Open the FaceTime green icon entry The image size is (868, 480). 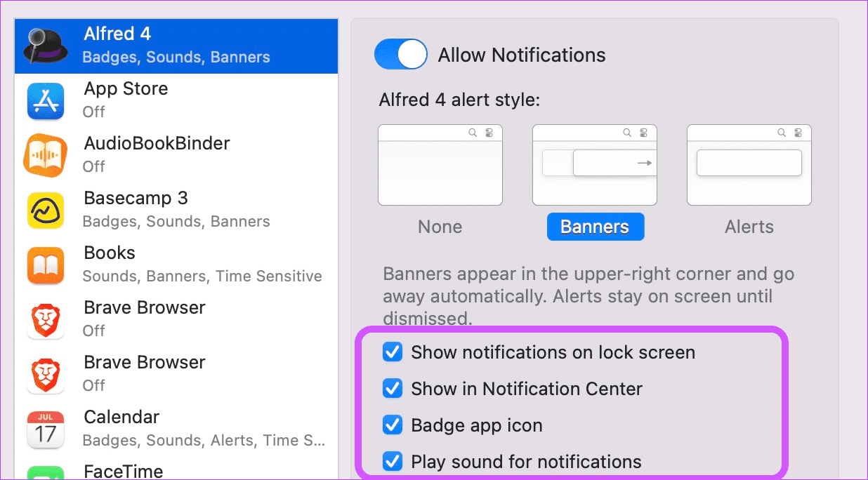[x=46, y=472]
